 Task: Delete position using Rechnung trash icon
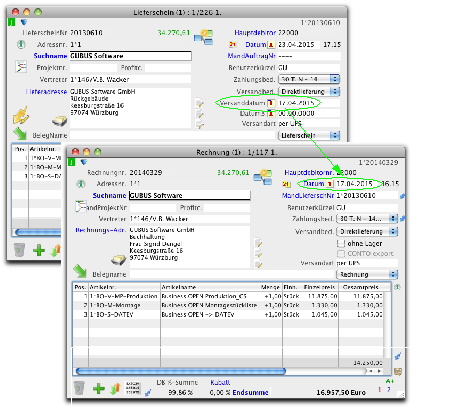pos(79,388)
